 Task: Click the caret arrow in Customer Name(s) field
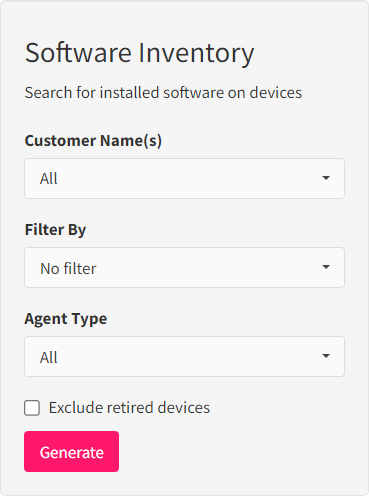(x=326, y=178)
